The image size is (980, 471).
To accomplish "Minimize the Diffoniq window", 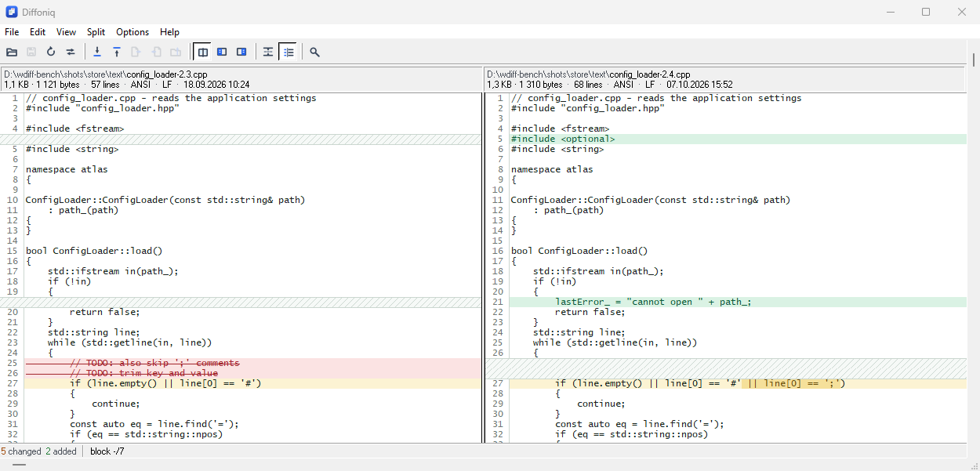I will tap(891, 12).
